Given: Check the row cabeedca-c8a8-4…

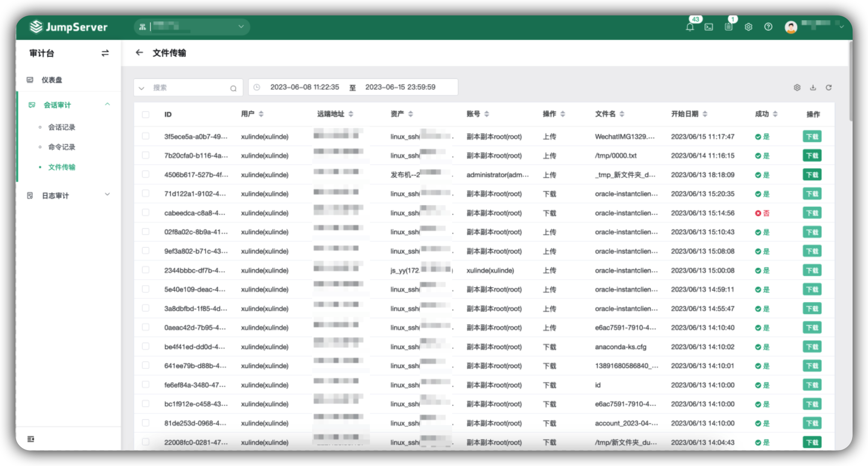Looking at the screenshot, I should pos(146,212).
